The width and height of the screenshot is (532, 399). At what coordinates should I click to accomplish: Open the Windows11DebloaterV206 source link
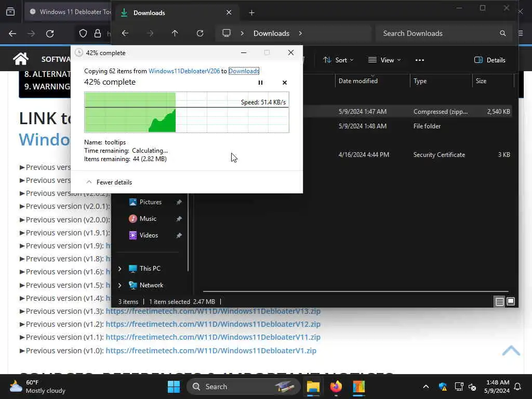(184, 71)
